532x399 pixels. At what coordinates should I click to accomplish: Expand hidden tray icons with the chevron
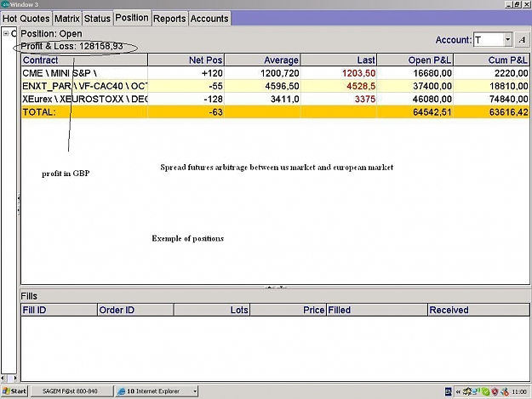coord(458,392)
